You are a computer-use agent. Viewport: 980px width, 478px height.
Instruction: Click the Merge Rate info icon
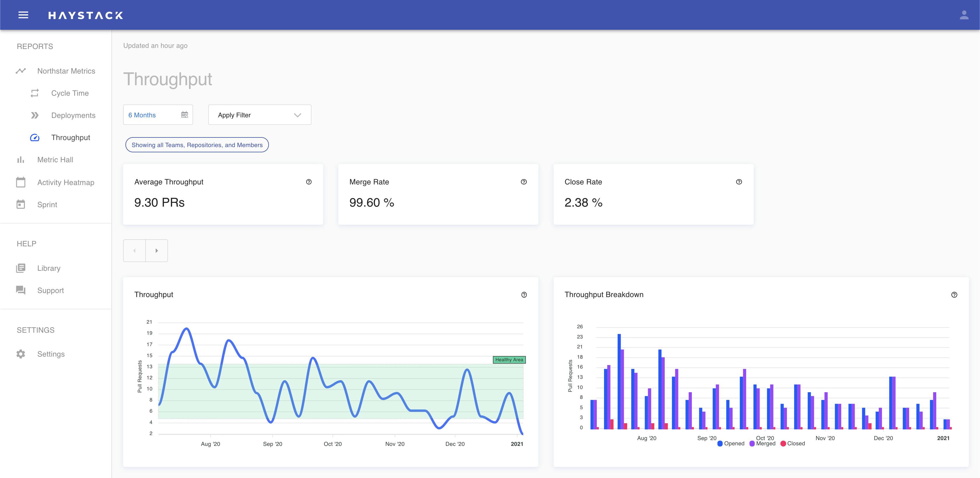click(x=524, y=182)
